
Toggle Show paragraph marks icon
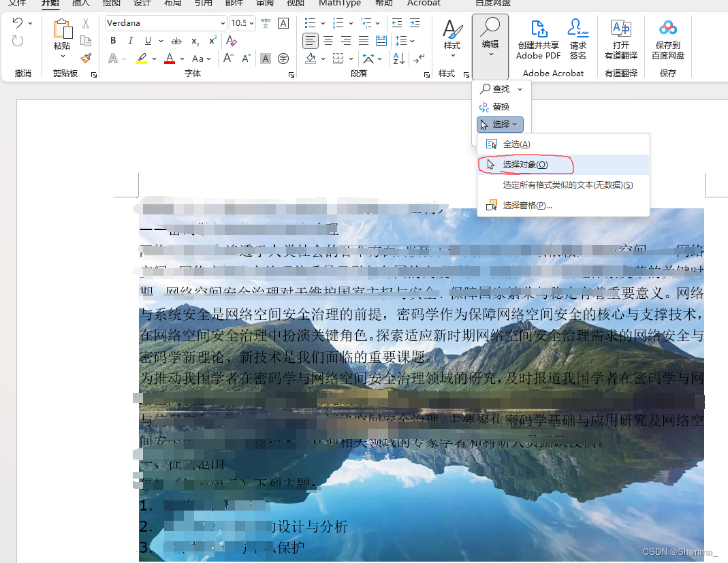419,59
